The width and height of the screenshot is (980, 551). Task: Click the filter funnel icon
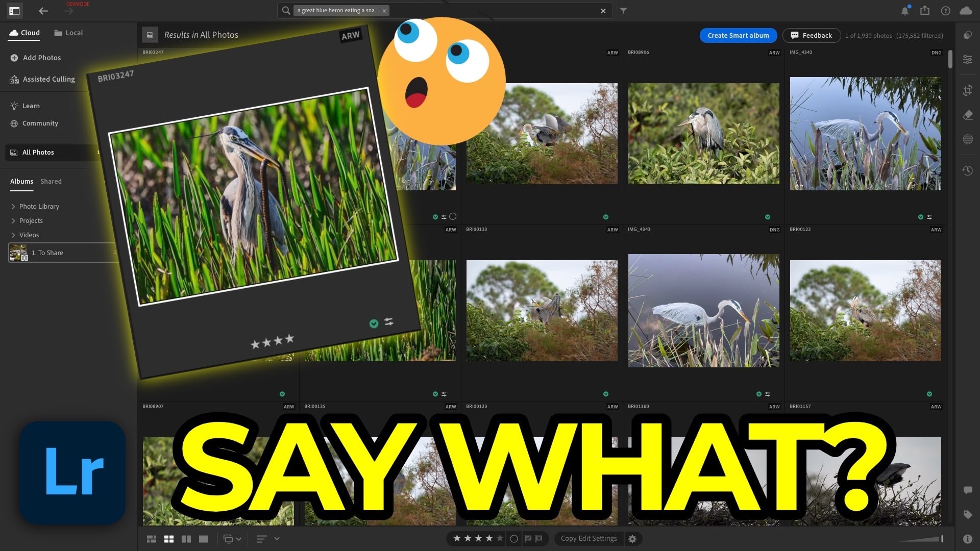tap(623, 11)
